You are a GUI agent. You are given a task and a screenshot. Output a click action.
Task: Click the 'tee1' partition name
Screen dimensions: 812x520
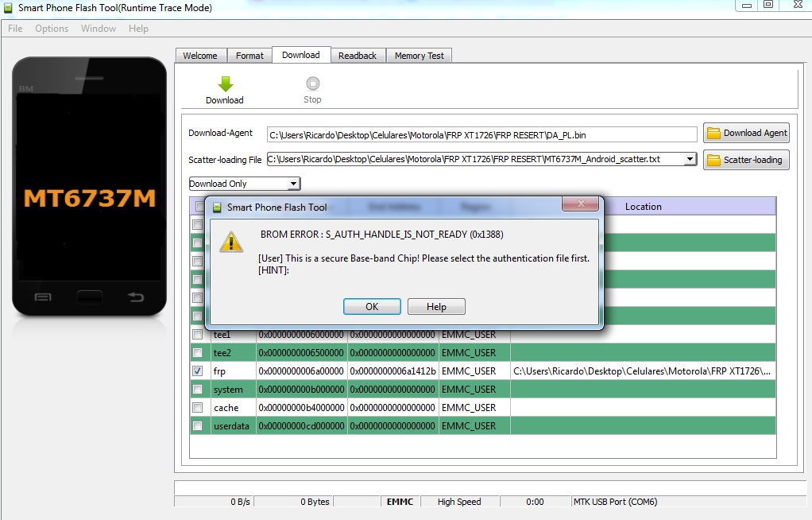(x=222, y=335)
